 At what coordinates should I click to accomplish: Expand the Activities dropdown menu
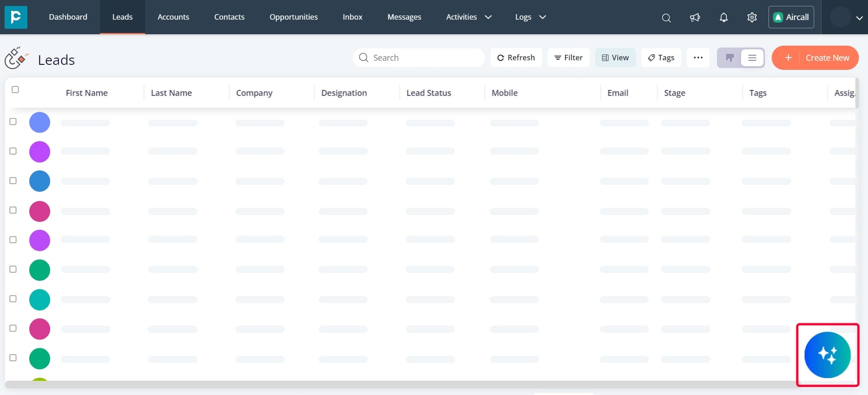coord(469,17)
